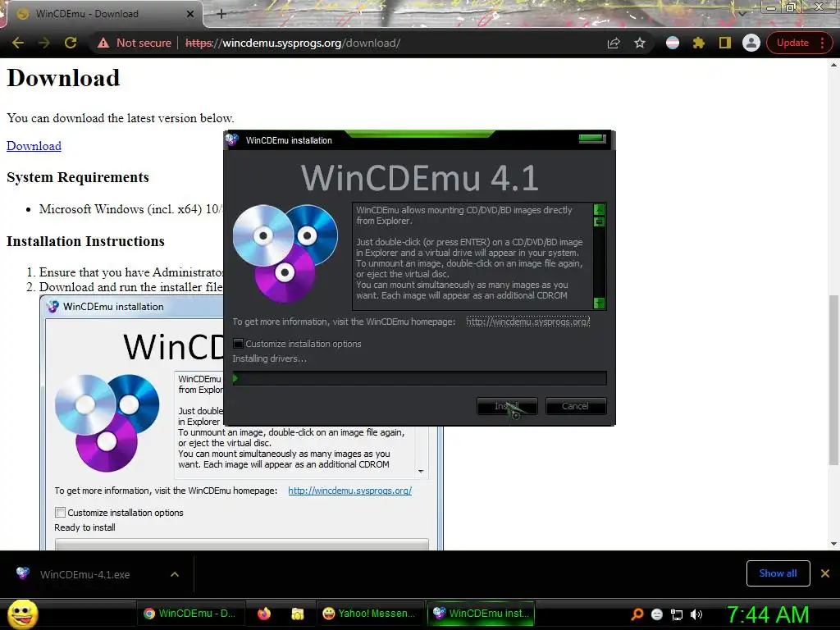Toggle the browser side panel icon

[x=725, y=43]
